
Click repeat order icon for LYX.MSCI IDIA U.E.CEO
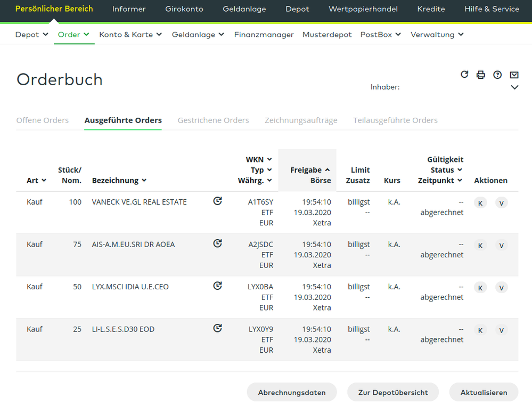(217, 286)
